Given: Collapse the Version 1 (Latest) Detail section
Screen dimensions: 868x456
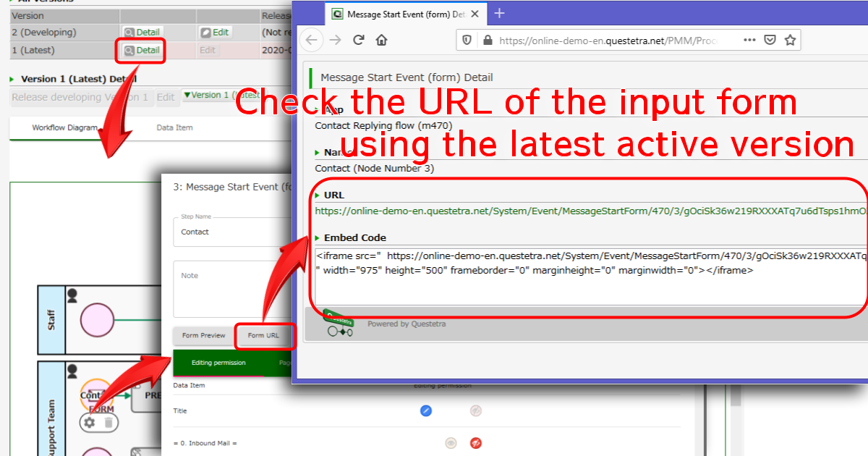Looking at the screenshot, I should (x=12, y=79).
